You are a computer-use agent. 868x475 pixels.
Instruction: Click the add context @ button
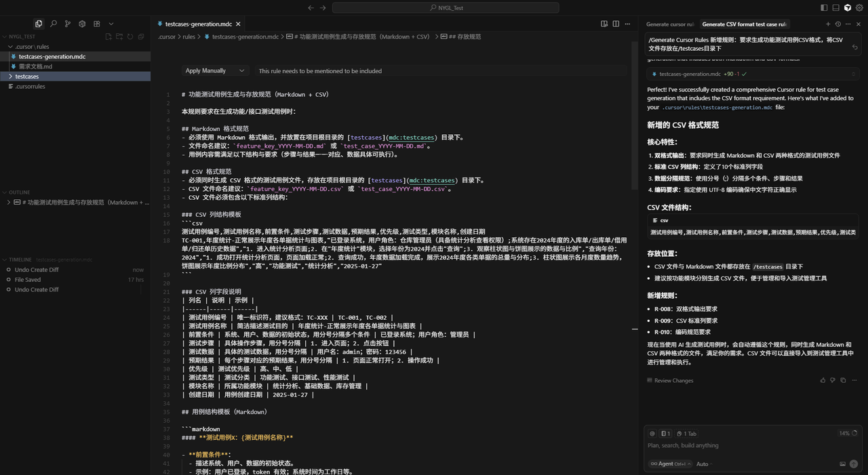[x=652, y=434]
